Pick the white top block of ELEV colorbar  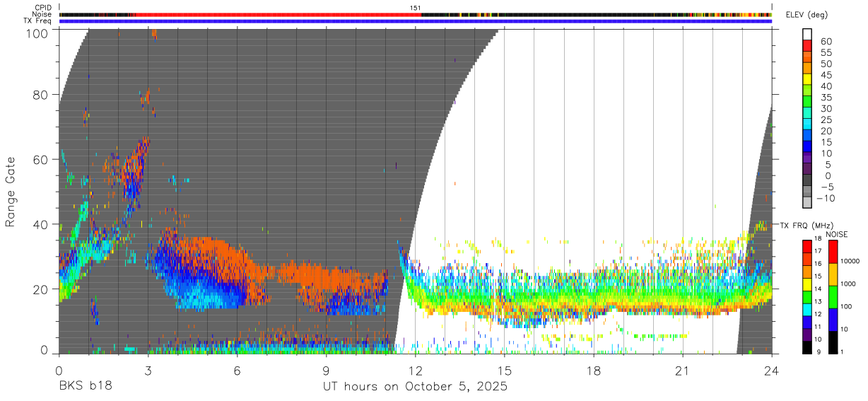(807, 34)
